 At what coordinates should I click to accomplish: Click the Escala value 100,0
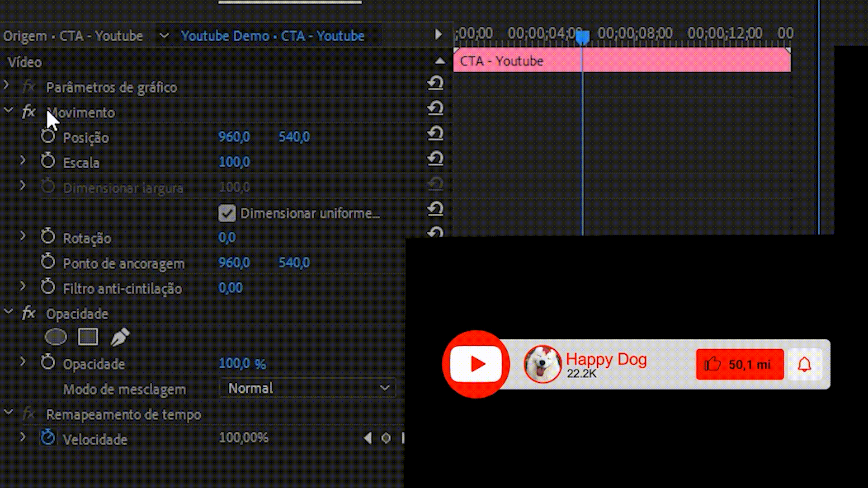234,162
